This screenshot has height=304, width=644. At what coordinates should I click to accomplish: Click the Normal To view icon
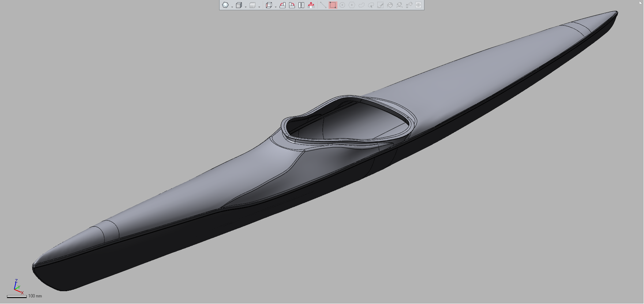(x=311, y=5)
